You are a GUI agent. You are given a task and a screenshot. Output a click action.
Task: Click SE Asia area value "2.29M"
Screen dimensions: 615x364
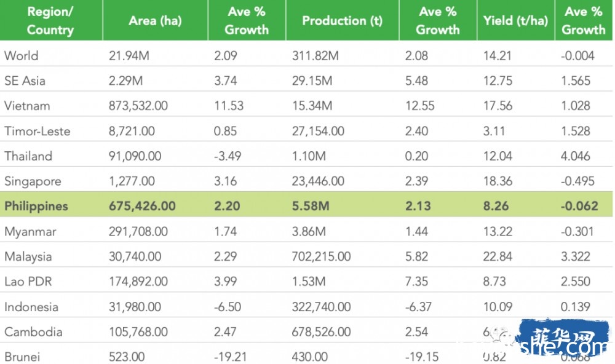(x=125, y=81)
